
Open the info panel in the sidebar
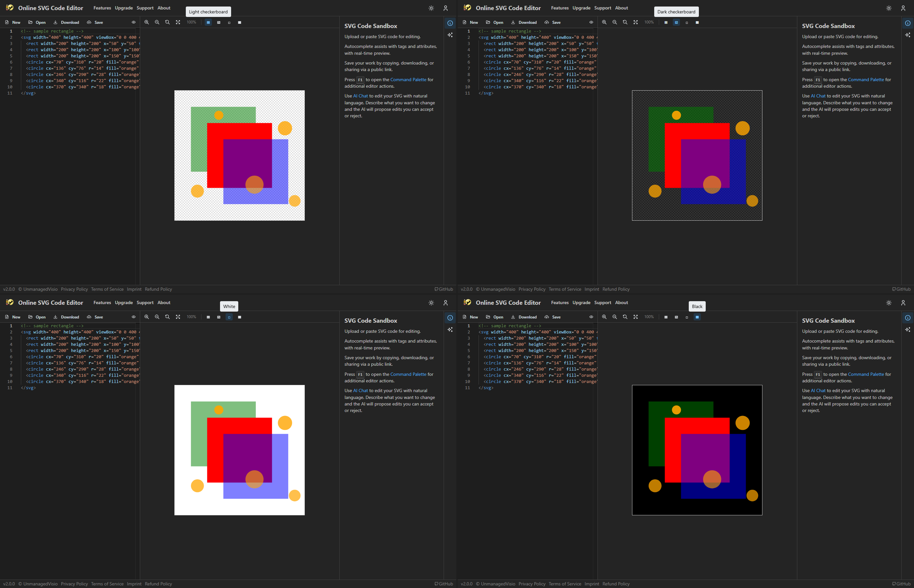pos(450,23)
